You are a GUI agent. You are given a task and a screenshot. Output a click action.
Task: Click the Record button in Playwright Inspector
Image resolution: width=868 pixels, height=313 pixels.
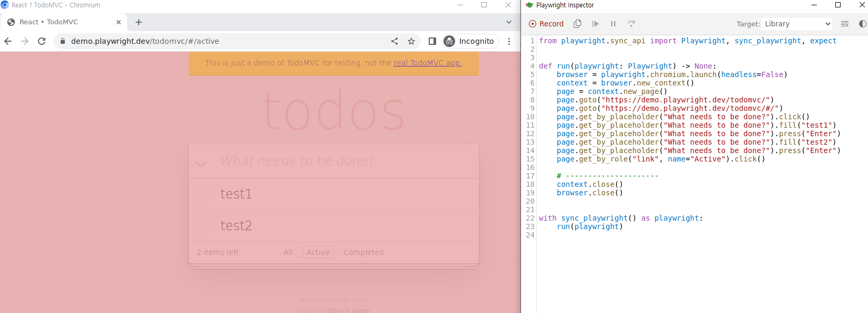tap(546, 24)
